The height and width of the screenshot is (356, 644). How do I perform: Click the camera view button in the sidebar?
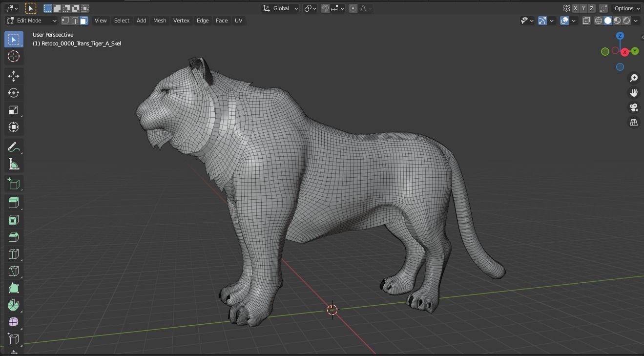pos(633,107)
